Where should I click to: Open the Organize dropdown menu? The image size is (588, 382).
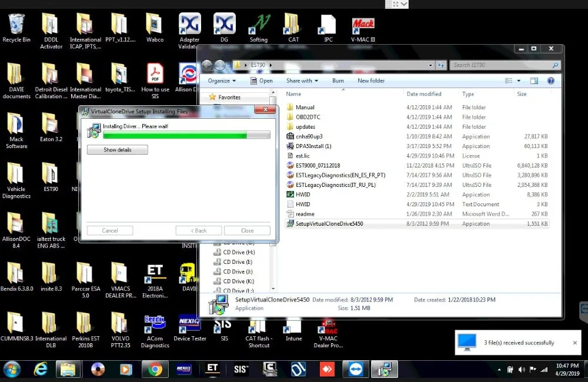coord(222,81)
